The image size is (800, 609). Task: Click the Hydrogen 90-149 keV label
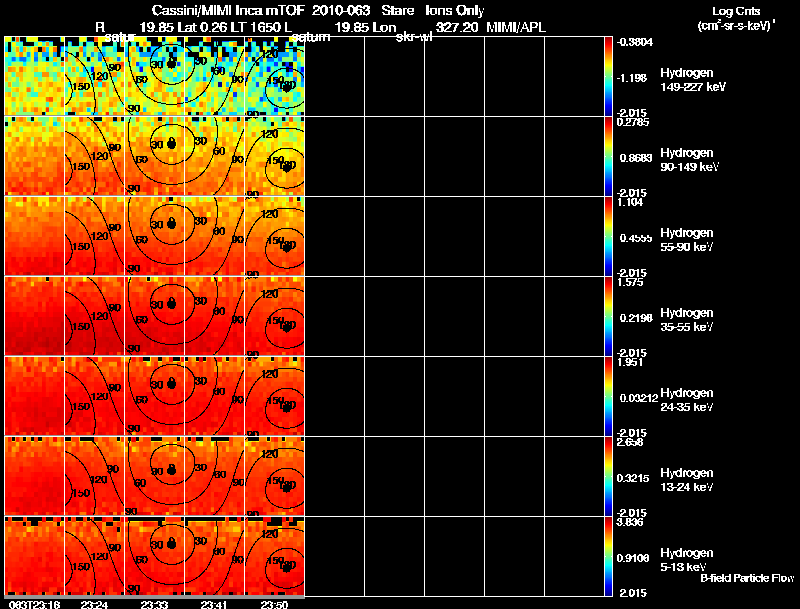[x=689, y=160]
